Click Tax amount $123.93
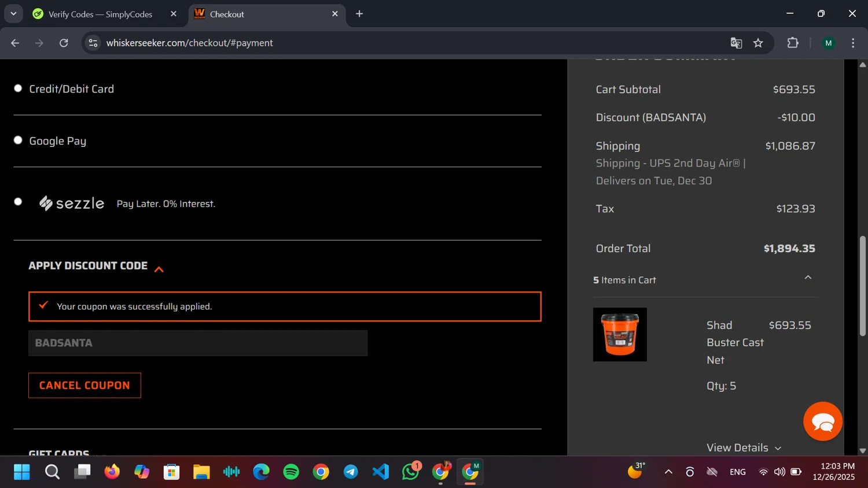Image resolution: width=868 pixels, height=488 pixels. pos(796,209)
